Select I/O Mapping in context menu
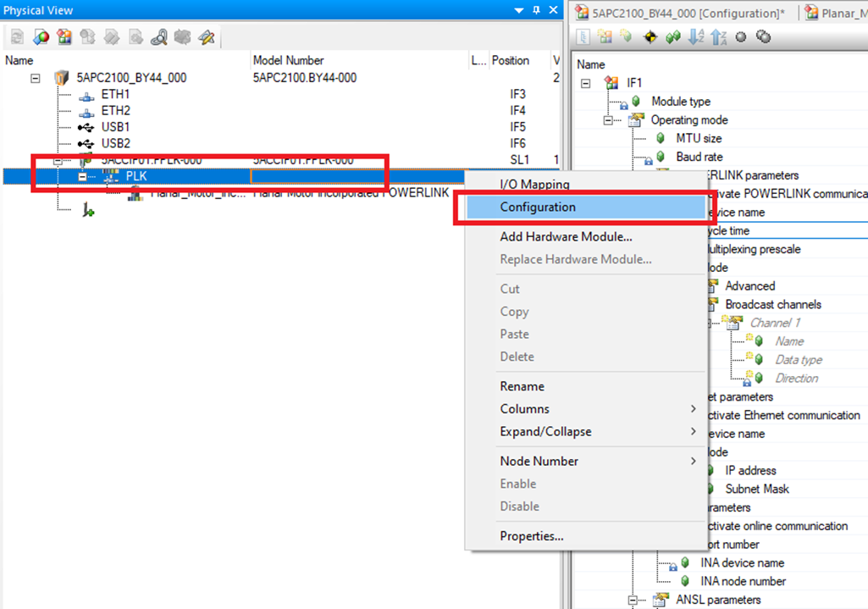 pyautogui.click(x=534, y=185)
